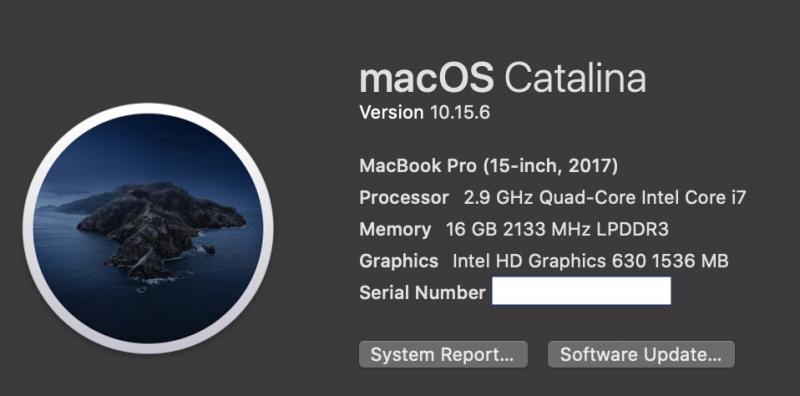Click the bold macOS word in heading
800x396 pixels.
click(x=427, y=78)
